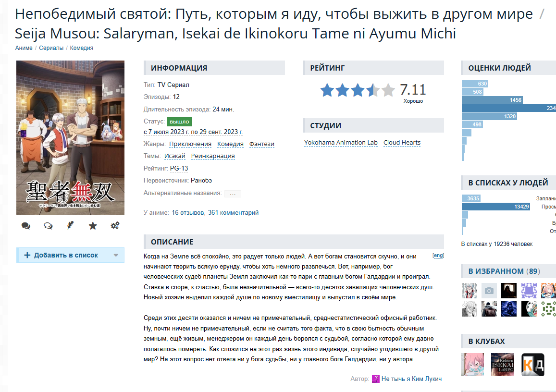Click the 13429 bar in lists chart
Screen dimensions: 556x392
pyautogui.click(x=496, y=207)
